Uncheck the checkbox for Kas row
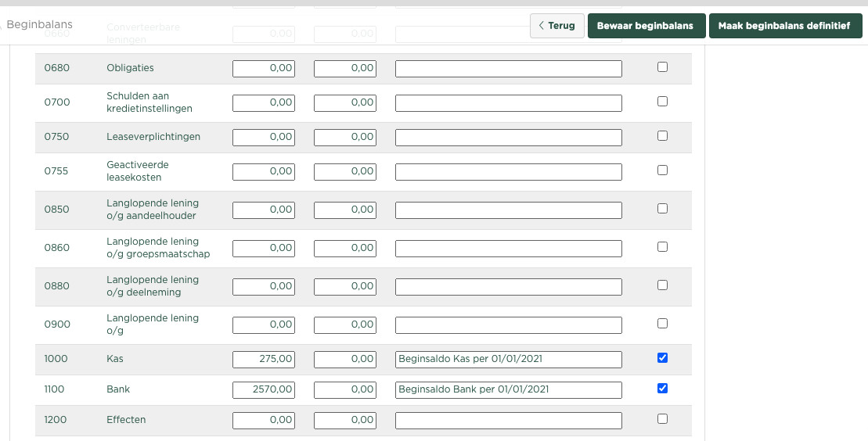 (x=662, y=358)
